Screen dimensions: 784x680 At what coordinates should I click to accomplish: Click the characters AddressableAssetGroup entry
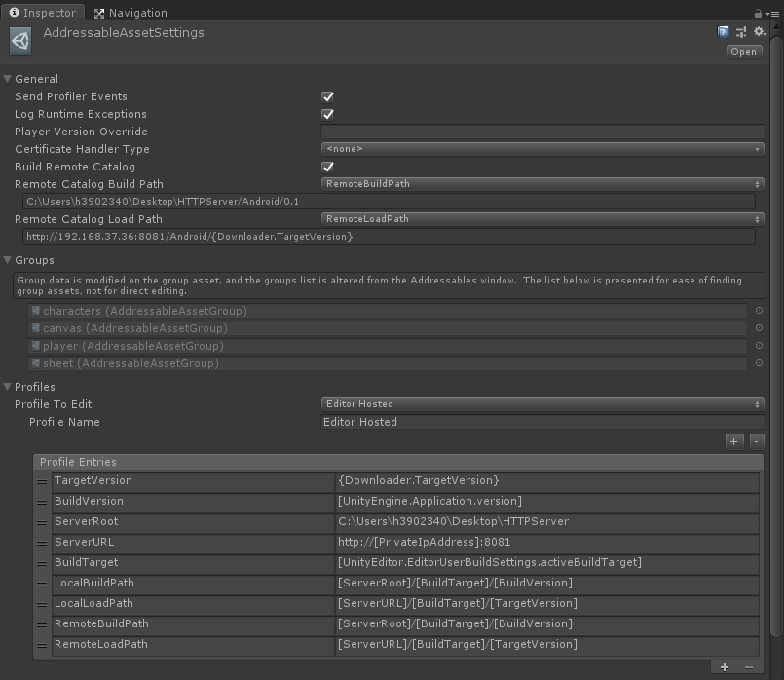388,311
